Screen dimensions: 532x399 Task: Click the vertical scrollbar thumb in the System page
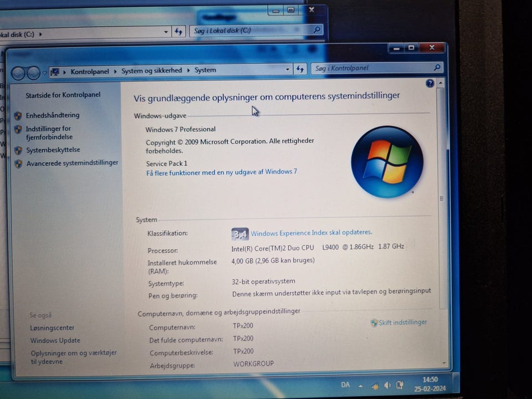442,198
